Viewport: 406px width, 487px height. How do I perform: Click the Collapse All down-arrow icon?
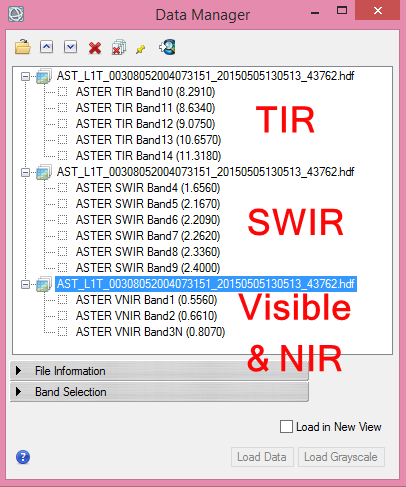click(x=70, y=47)
